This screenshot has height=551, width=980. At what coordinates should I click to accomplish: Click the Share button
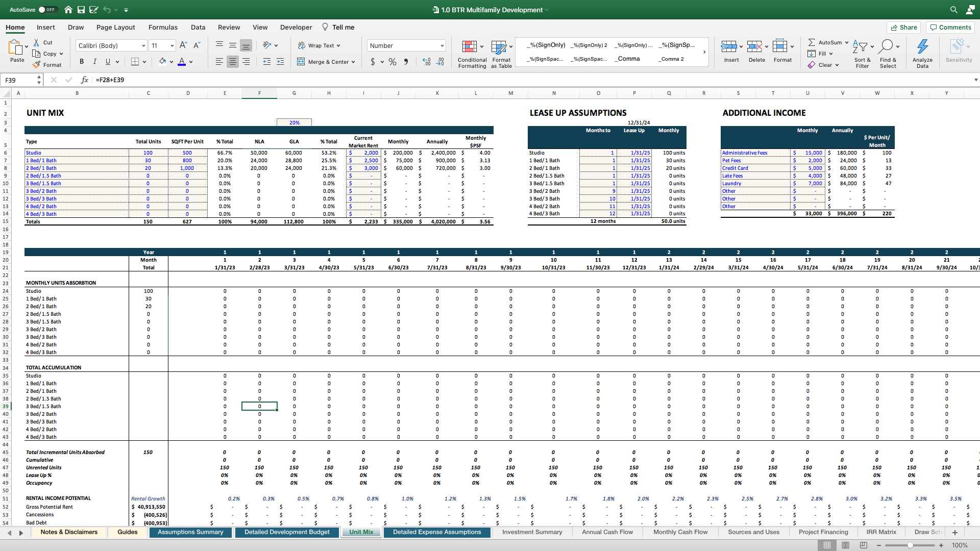(x=903, y=28)
